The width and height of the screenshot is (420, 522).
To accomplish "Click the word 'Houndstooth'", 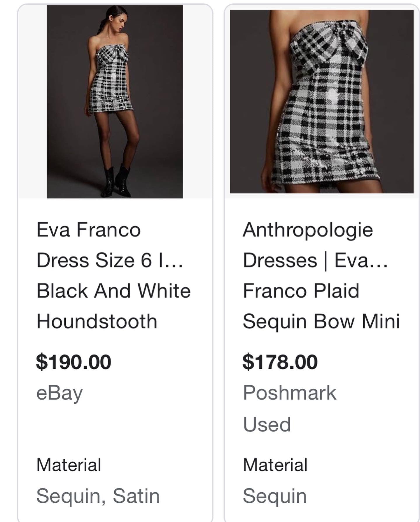I will (97, 321).
